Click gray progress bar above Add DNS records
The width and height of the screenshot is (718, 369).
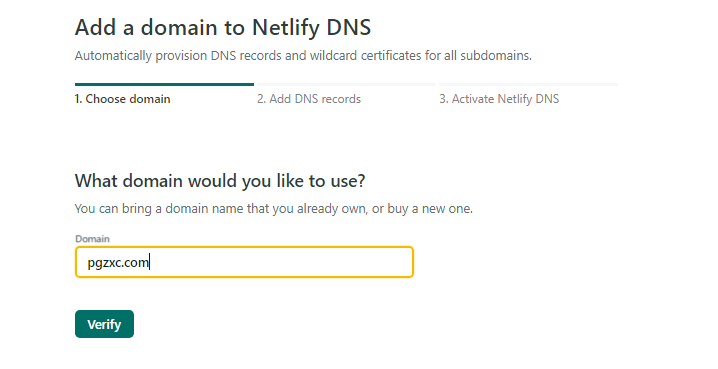(346, 84)
